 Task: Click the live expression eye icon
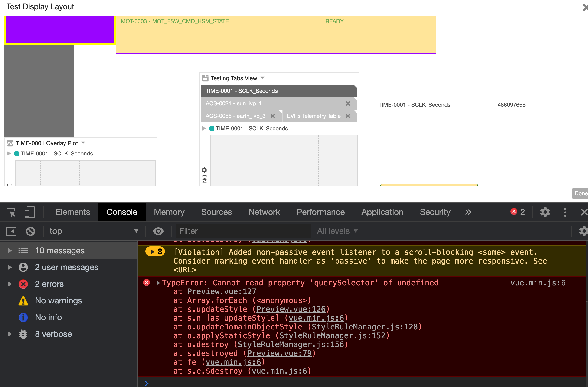pos(158,231)
